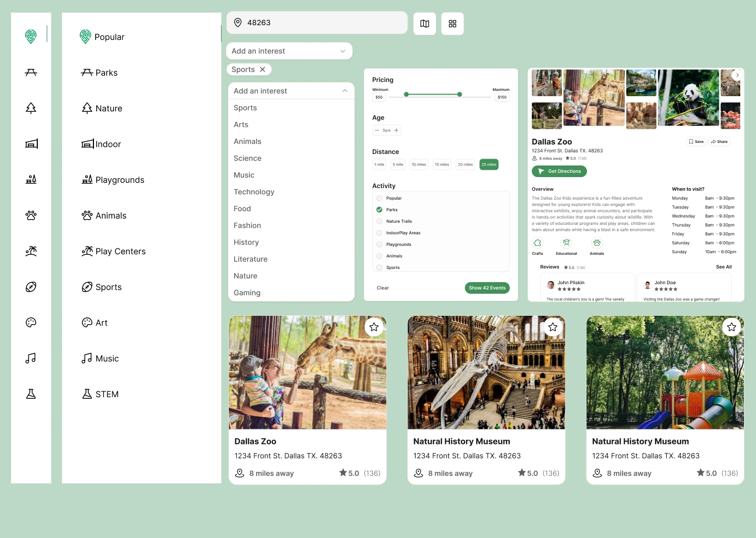
Task: Clear all filters
Action: point(383,288)
